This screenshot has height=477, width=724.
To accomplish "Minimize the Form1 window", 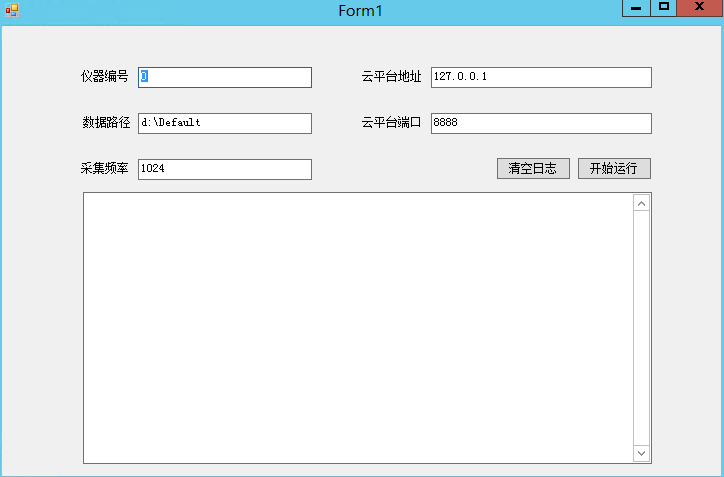I will pyautogui.click(x=635, y=8).
